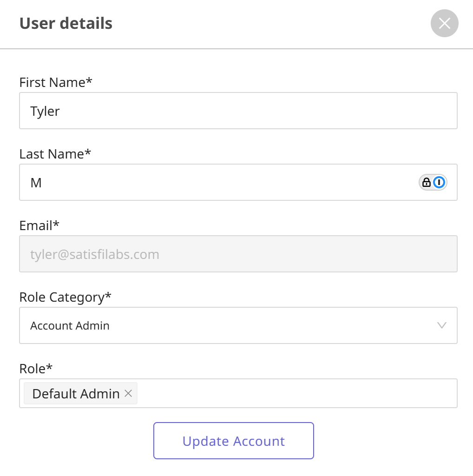The height and width of the screenshot is (476, 473).
Task: Click the User details heading
Action: [66, 23]
